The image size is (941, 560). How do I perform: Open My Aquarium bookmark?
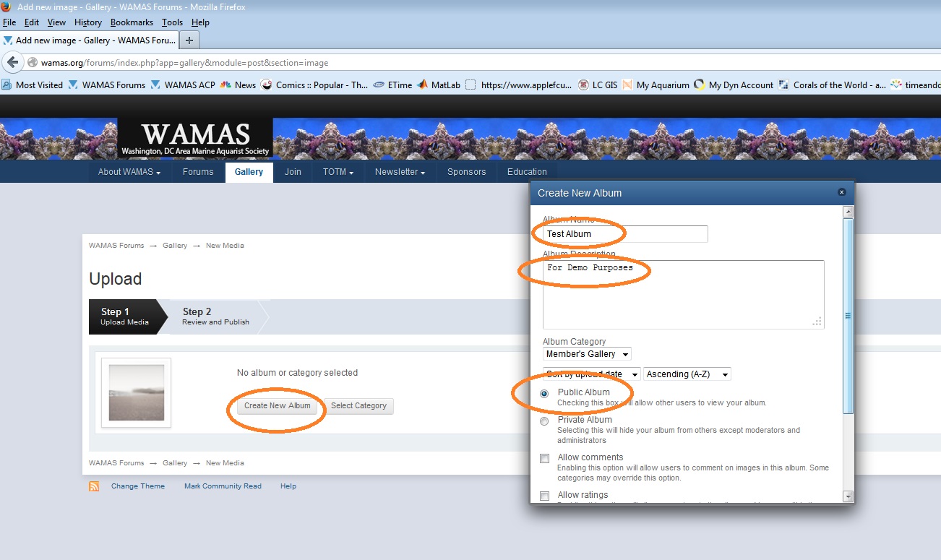[656, 85]
